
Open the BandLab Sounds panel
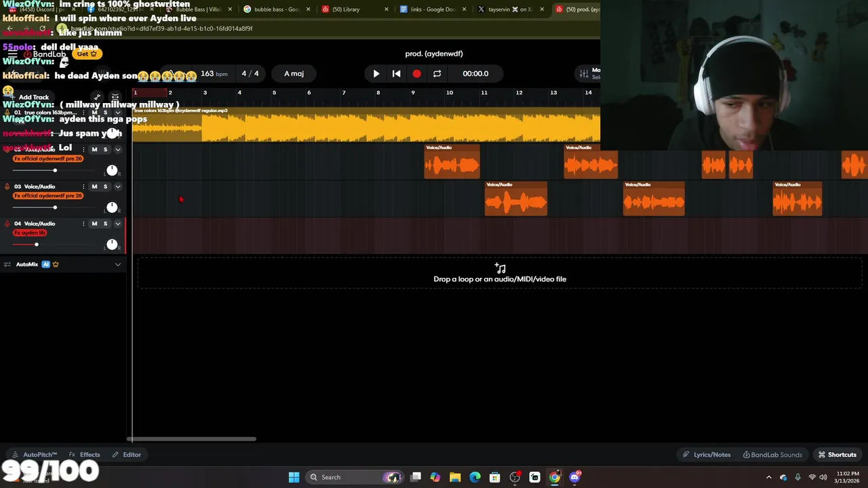(x=772, y=455)
